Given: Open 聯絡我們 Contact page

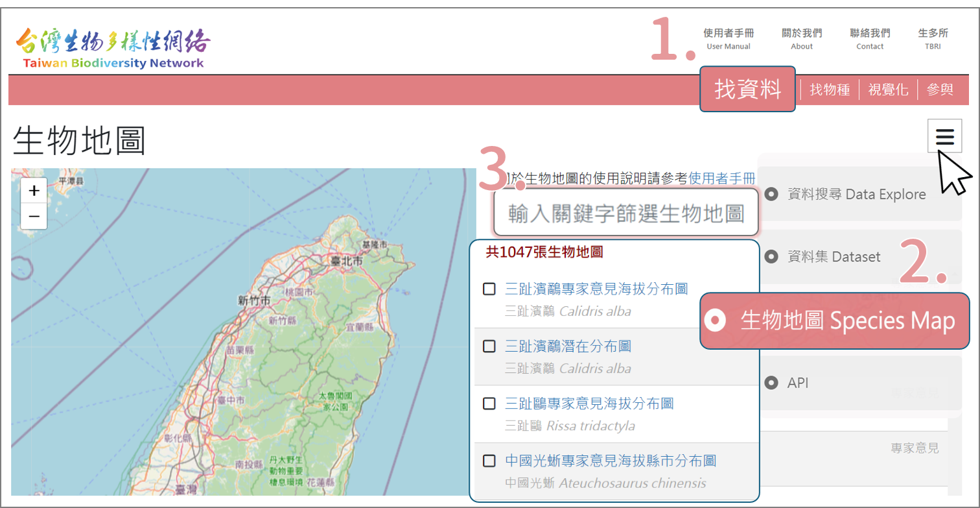Looking at the screenshot, I should point(870,39).
